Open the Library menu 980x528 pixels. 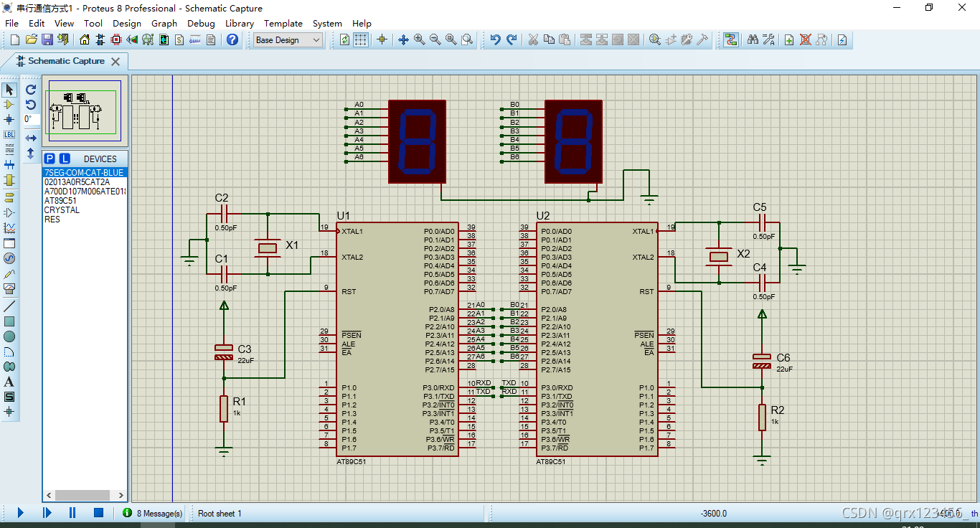click(239, 23)
